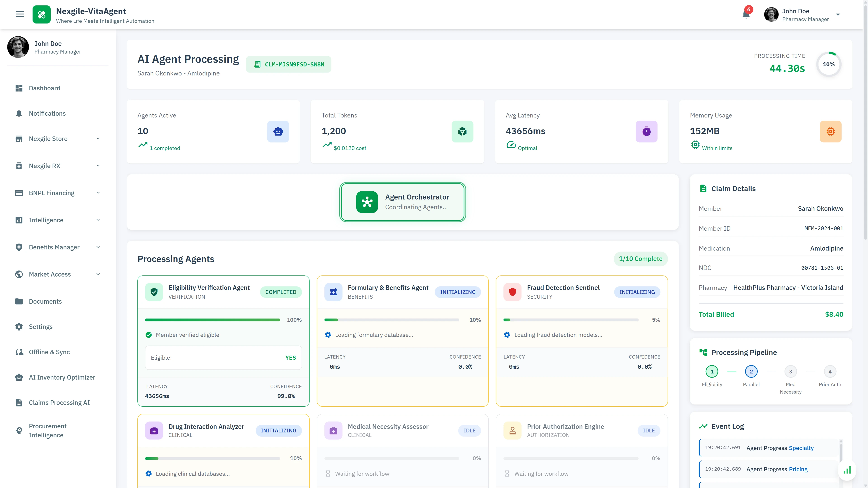Image resolution: width=868 pixels, height=488 pixels.
Task: Click the Fraud Detection Sentinel shield icon
Action: pyautogui.click(x=512, y=292)
